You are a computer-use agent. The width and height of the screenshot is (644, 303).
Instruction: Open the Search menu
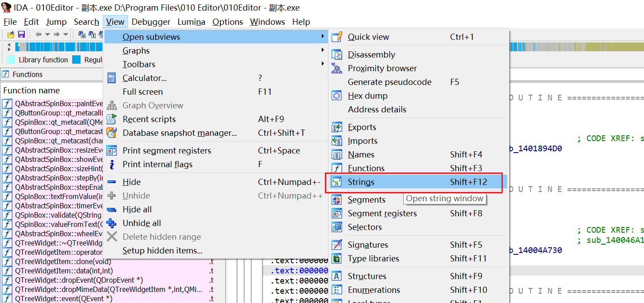click(x=86, y=22)
